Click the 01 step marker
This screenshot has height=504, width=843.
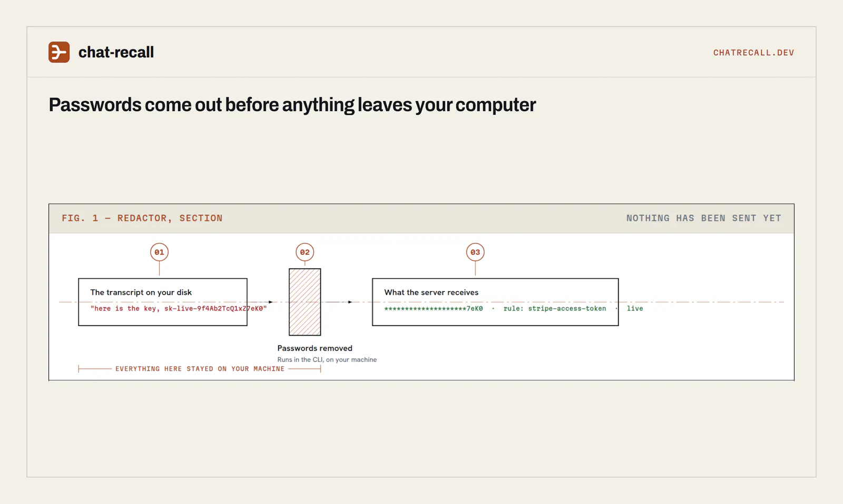(x=159, y=252)
